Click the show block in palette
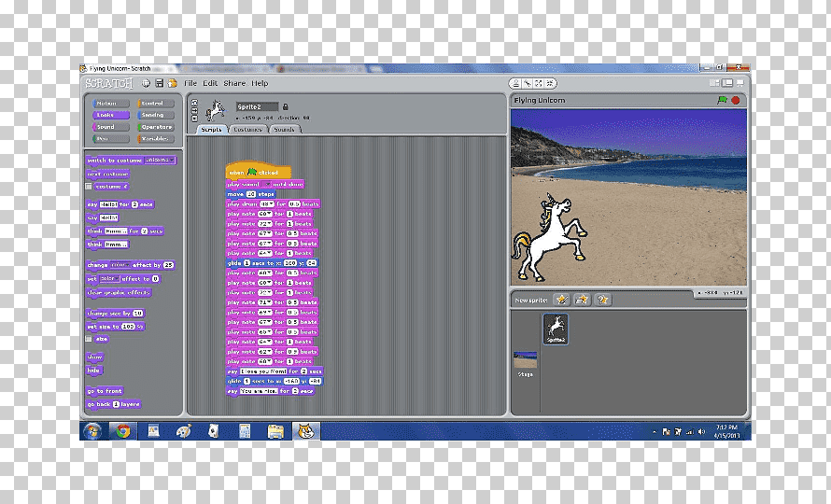The height and width of the screenshot is (504, 831). point(95,357)
